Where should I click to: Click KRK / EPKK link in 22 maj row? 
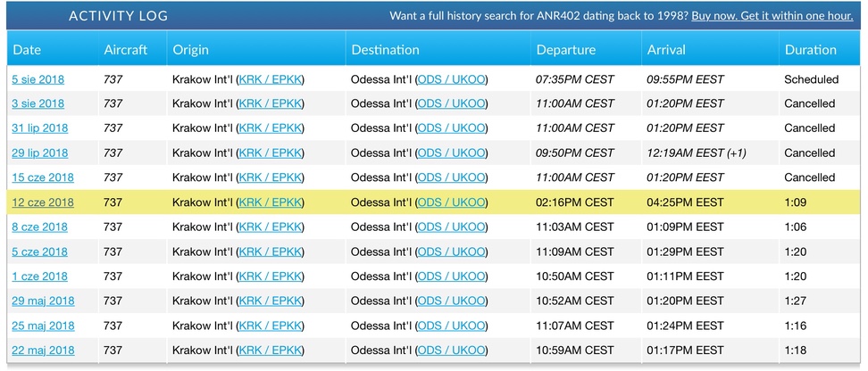[271, 350]
